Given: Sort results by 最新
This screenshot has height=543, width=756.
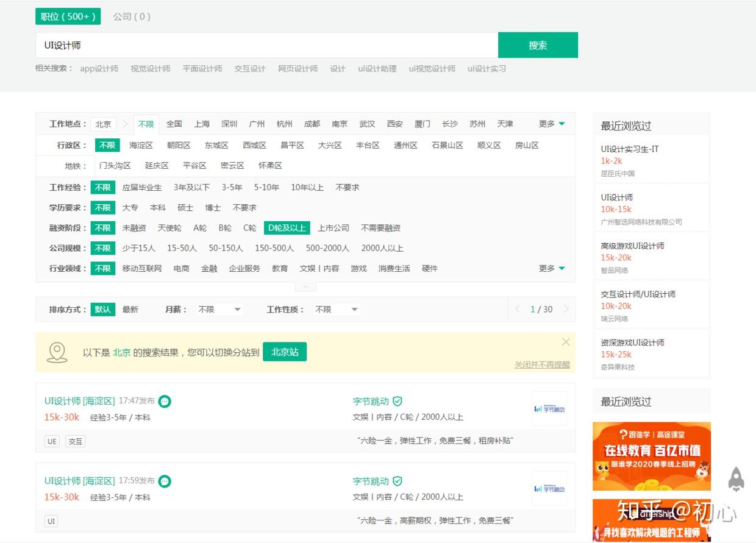Looking at the screenshot, I should [x=130, y=310].
